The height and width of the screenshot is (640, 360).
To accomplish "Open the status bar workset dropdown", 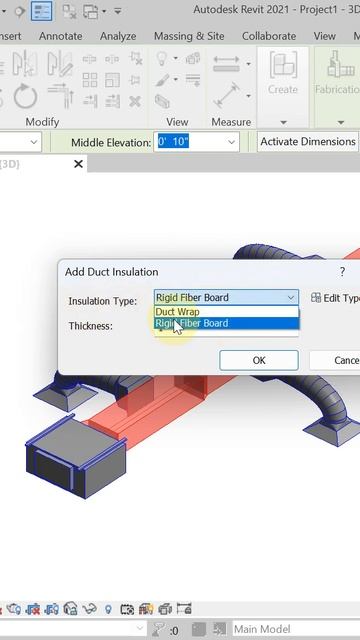I will pos(140,628).
